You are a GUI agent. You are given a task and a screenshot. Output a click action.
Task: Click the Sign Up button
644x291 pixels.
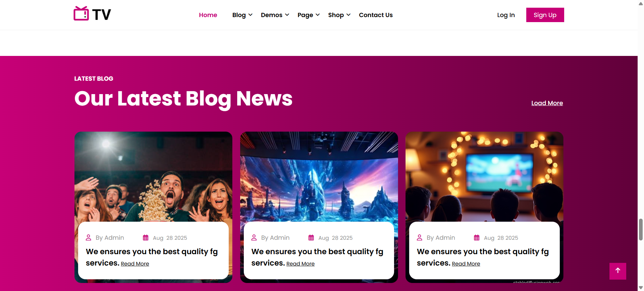[545, 15]
